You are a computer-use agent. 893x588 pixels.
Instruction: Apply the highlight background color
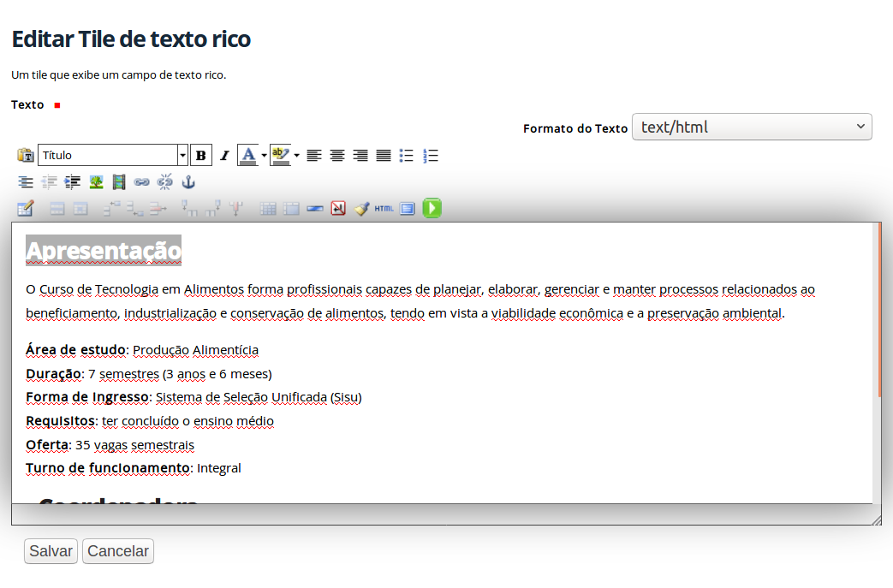[280, 155]
